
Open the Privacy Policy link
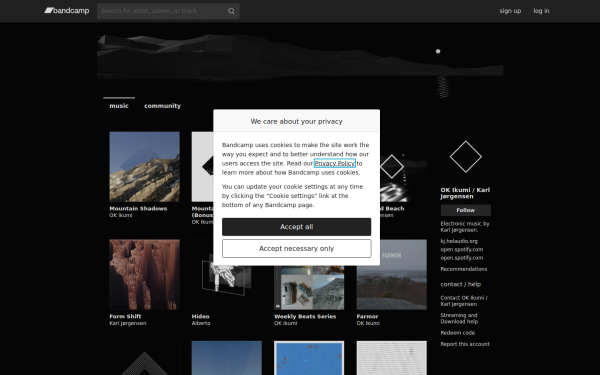click(334, 163)
